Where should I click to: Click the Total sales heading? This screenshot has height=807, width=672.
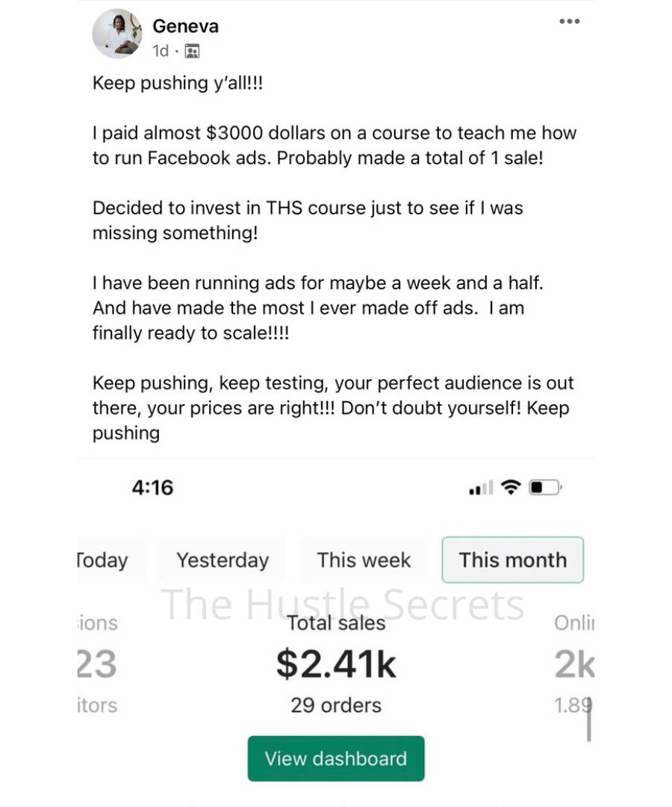tap(336, 623)
